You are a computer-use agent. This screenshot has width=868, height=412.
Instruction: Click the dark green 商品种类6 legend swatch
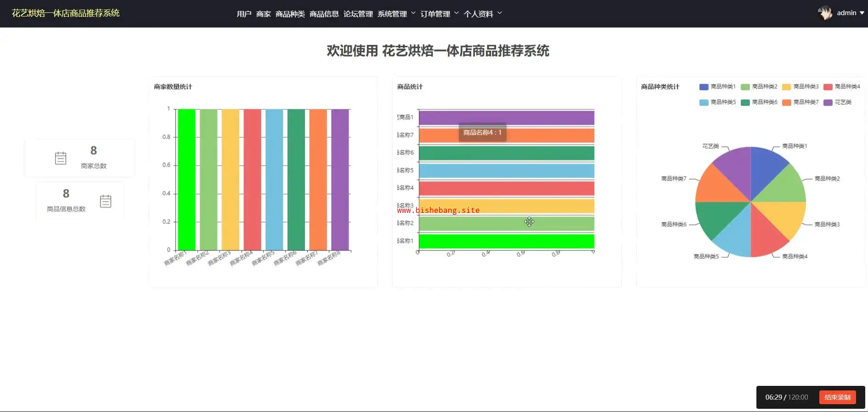[745, 102]
